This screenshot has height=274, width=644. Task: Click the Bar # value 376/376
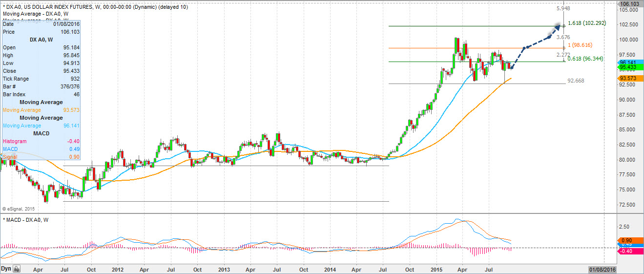[x=69, y=86]
